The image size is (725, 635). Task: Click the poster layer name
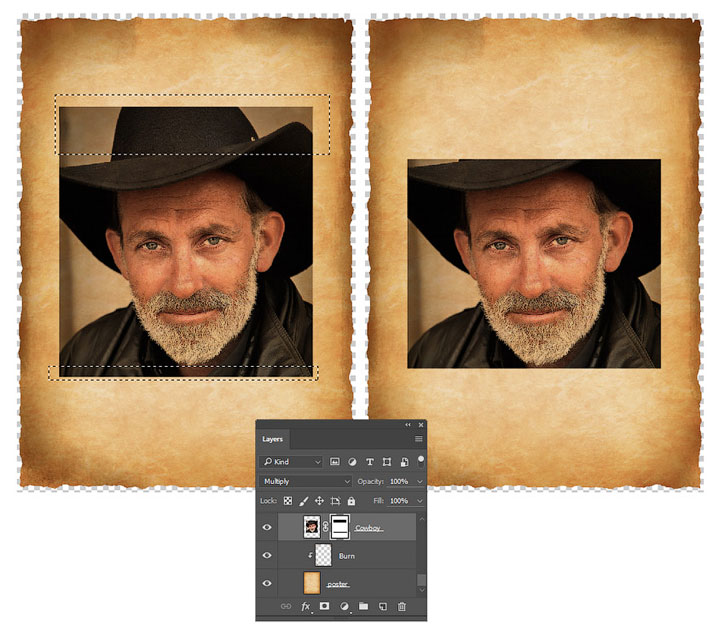click(x=338, y=585)
